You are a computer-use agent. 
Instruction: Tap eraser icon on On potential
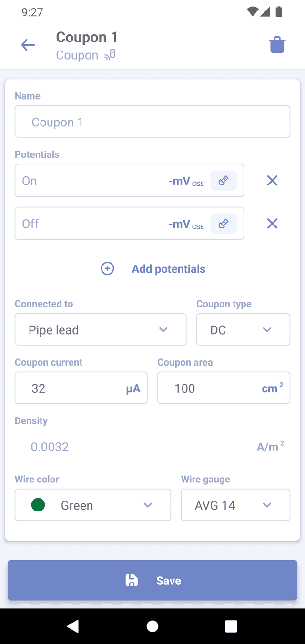pos(224,181)
